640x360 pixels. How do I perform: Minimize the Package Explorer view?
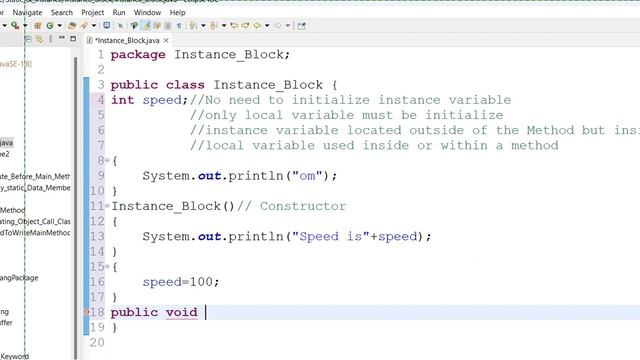(62, 38)
